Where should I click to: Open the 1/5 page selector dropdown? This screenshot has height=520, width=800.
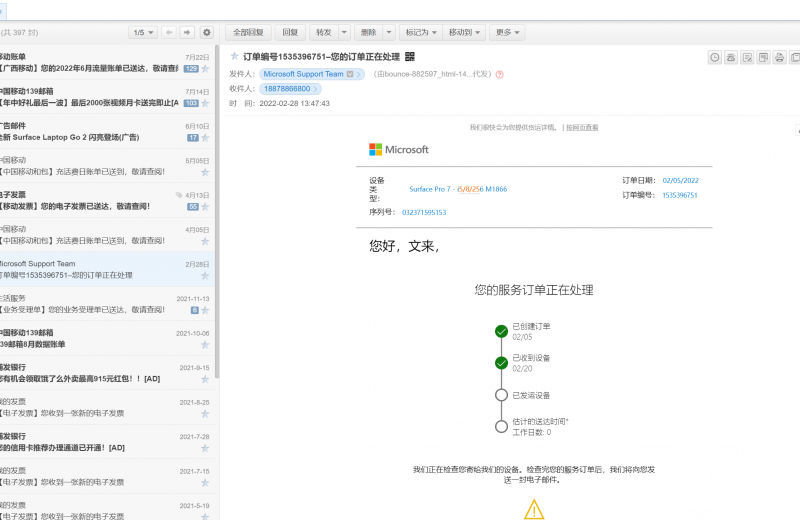point(143,33)
